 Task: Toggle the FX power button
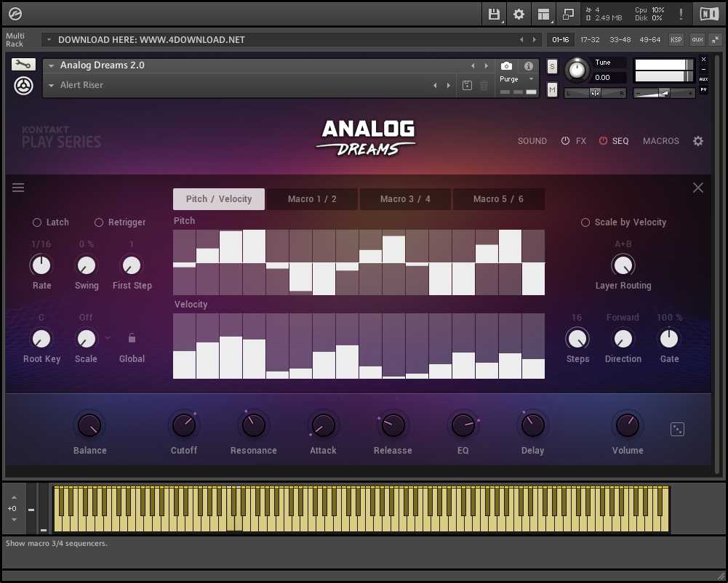(x=565, y=140)
